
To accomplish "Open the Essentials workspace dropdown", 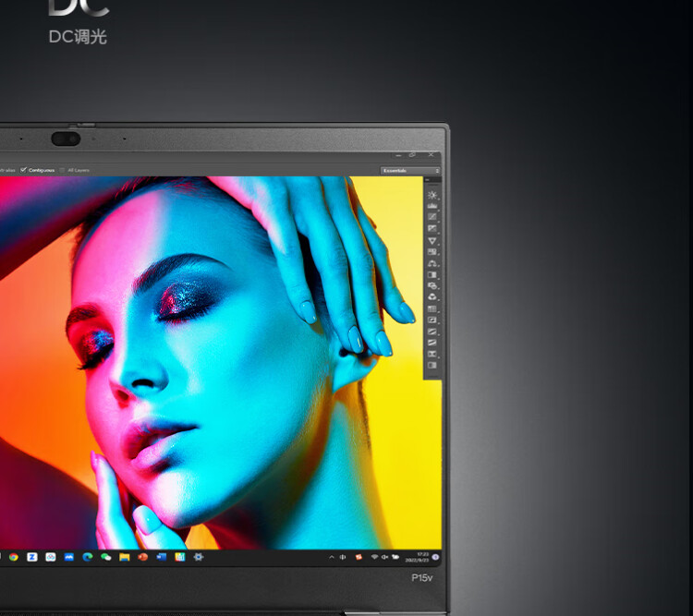I will 409,171.
